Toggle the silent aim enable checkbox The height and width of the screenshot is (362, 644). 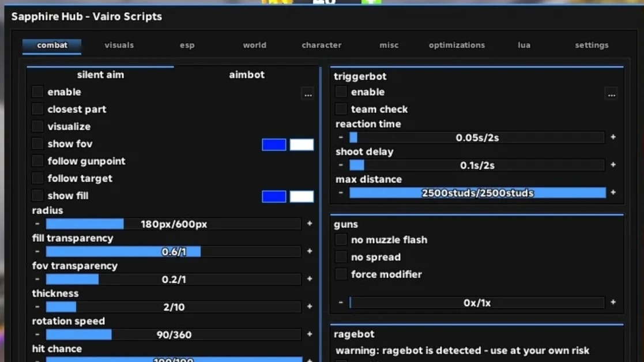pyautogui.click(x=37, y=92)
